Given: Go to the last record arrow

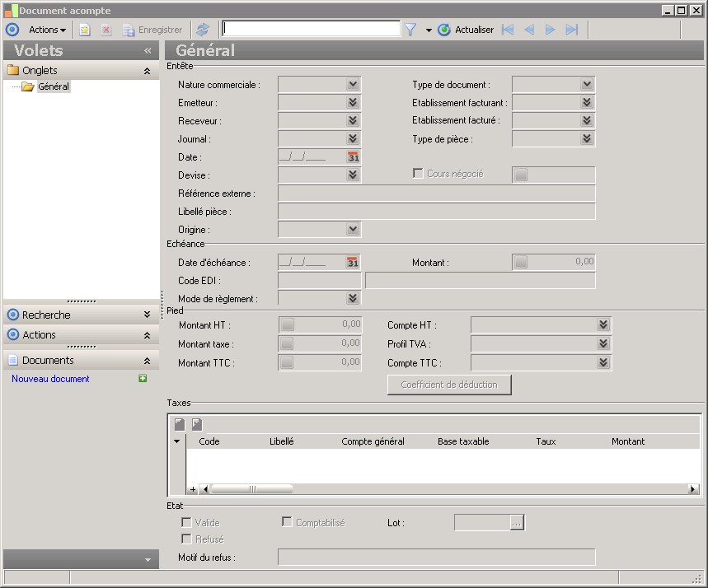Looking at the screenshot, I should (x=572, y=30).
